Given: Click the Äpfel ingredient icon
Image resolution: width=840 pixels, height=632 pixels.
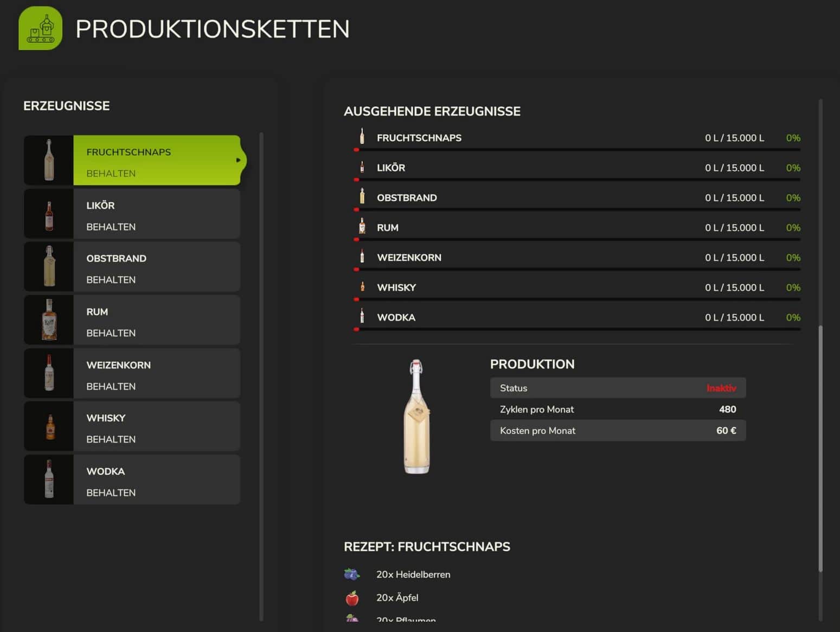Looking at the screenshot, I should click(352, 598).
